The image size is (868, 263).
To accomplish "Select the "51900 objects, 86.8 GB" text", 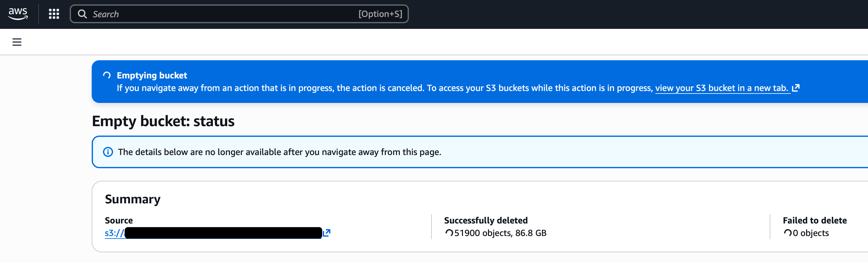I will tap(500, 233).
